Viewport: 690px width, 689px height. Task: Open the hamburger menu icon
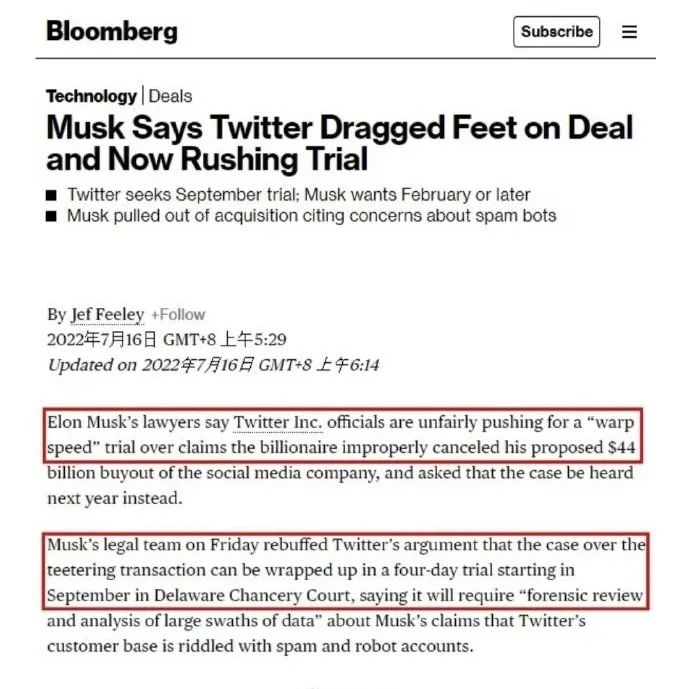click(x=629, y=32)
